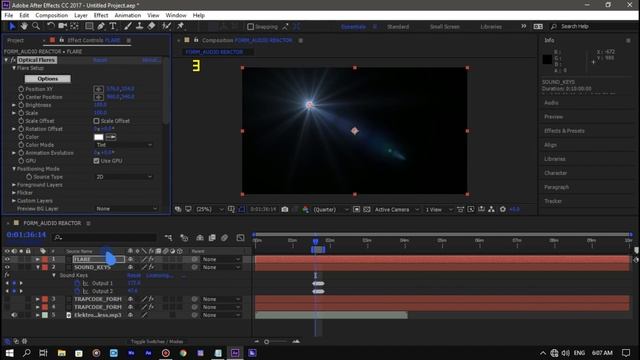This screenshot has height=360, width=640.
Task: Expand layer 3 TRAPCODE_FORM twirl arrow
Action: point(38,299)
